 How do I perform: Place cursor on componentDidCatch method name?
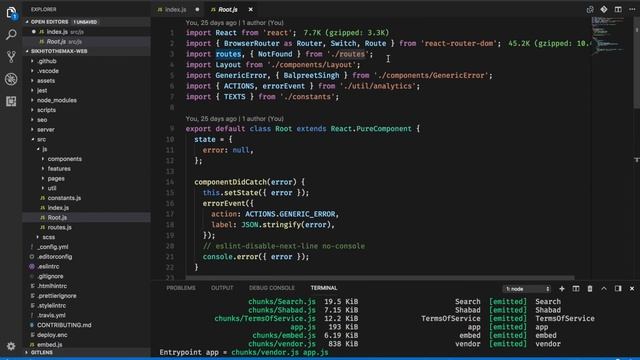click(x=230, y=182)
